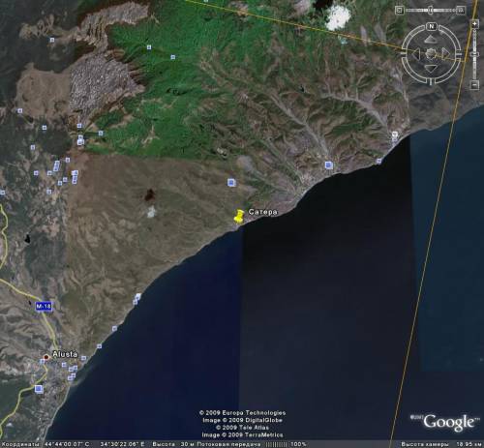Click the red Alusta city marker dot

46,357
